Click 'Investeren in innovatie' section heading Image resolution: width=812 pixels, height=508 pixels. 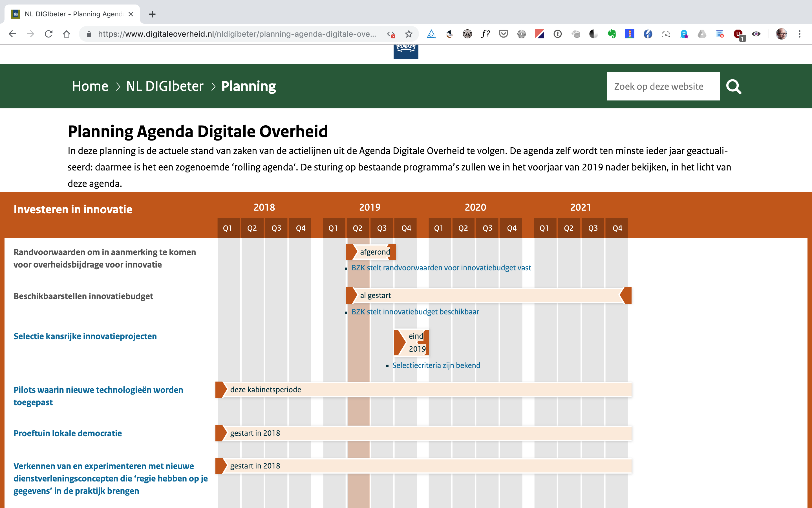(x=73, y=209)
